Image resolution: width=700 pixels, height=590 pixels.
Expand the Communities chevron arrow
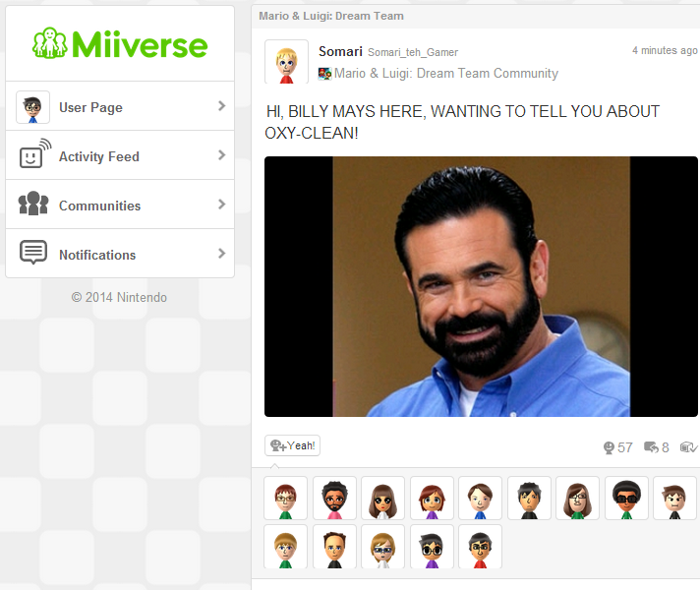(x=221, y=205)
